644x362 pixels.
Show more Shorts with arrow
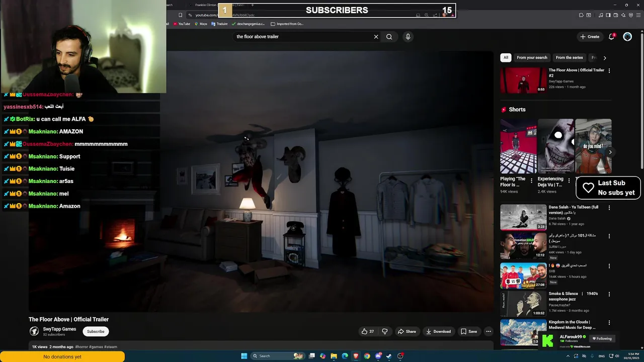point(610,152)
